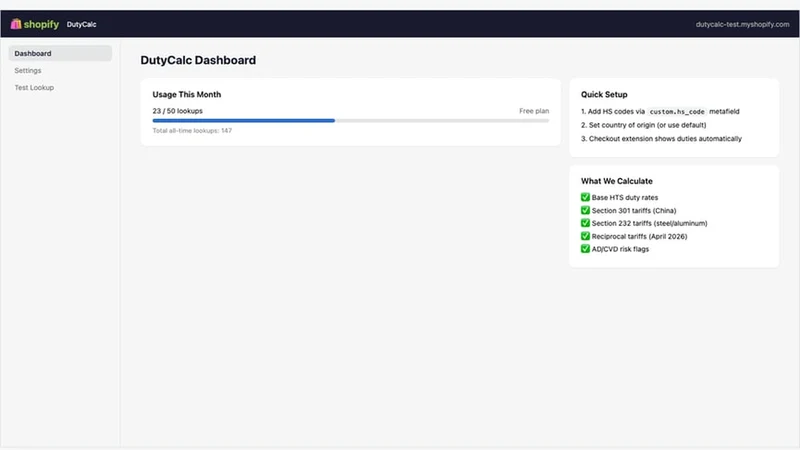800x450 pixels.
Task: Click the Usage This Month card title
Action: click(187, 94)
